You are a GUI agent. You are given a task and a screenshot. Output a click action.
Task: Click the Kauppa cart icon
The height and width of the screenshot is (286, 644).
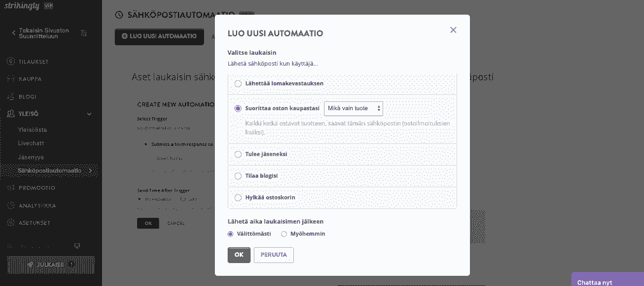click(11, 79)
